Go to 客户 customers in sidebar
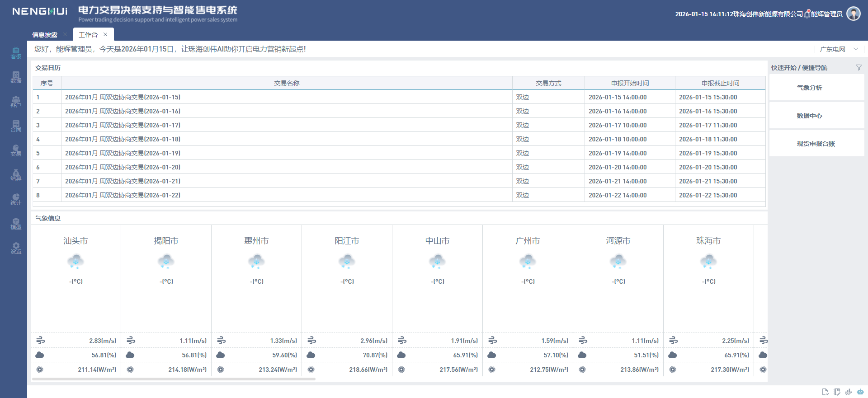Screen dimensions: 868x398 pos(16,102)
